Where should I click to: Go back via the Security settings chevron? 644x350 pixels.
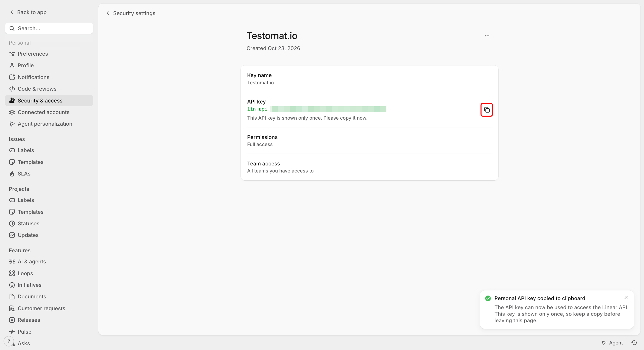pyautogui.click(x=108, y=13)
